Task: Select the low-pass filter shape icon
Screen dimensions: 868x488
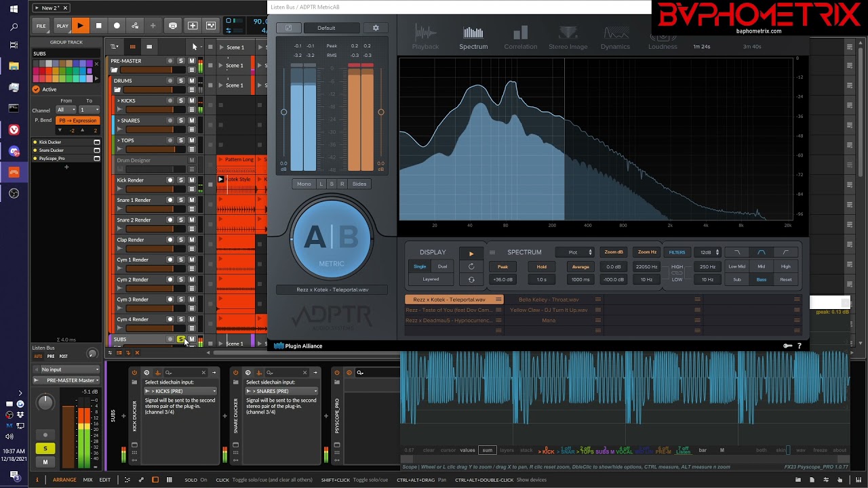Action: pos(737,252)
